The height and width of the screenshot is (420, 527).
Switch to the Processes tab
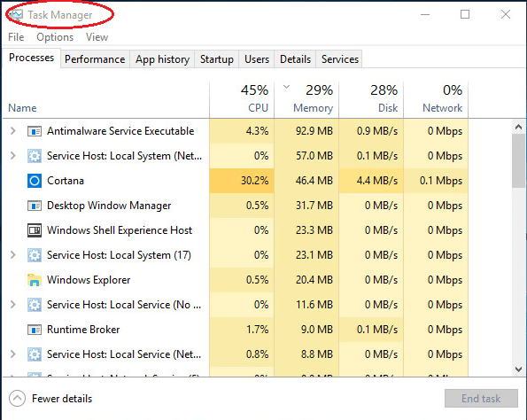(32, 58)
